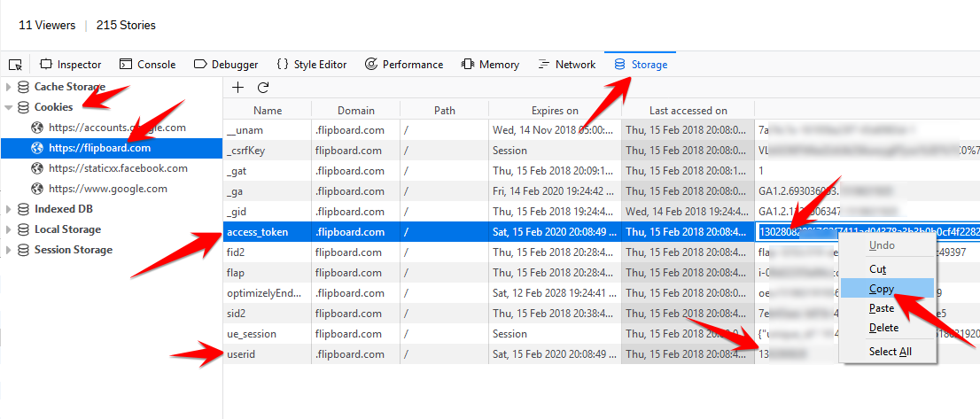This screenshot has width=980, height=419.
Task: Open https://staticxx.facebook.com cookies
Action: click(118, 168)
